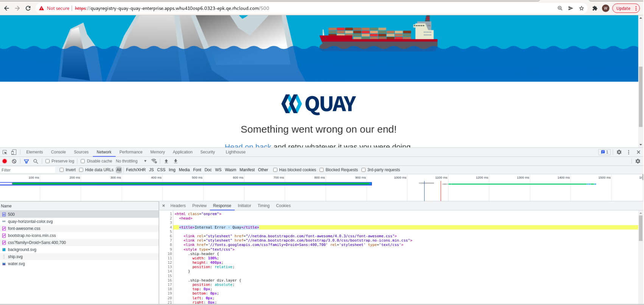Open the request Cookies tab

(x=283, y=206)
